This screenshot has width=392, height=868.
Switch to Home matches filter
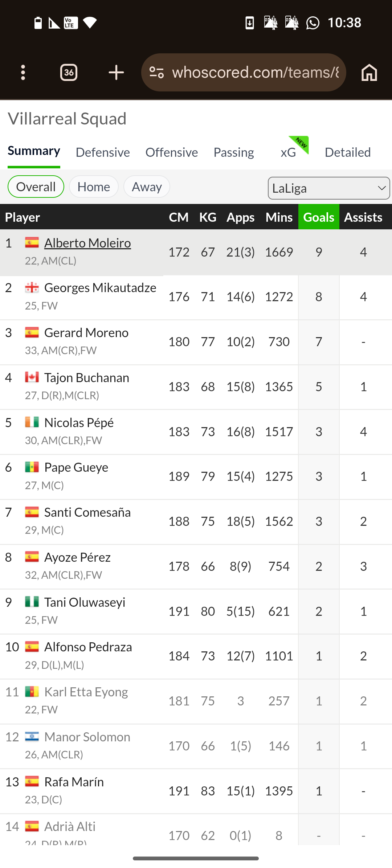[x=94, y=187]
